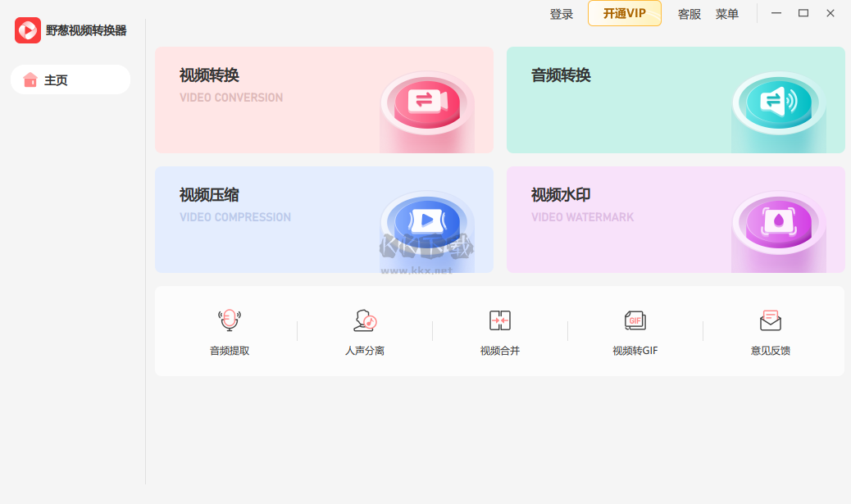Viewport: 851px width, 504px height.
Task: Open the 意见反馈 feedback envelope icon
Action: coord(771,320)
